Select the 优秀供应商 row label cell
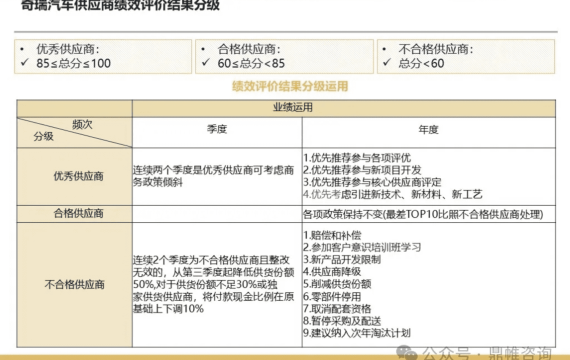570x360 pixels. point(75,176)
